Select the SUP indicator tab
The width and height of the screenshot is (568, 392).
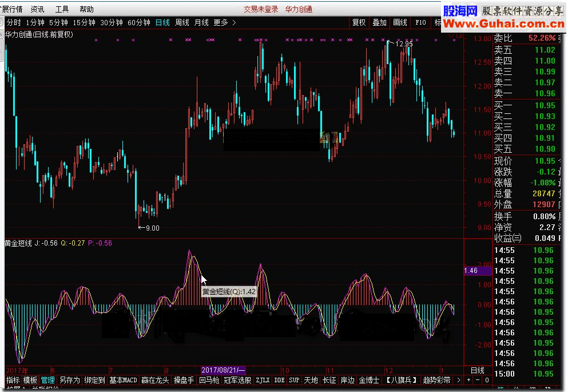(294, 380)
